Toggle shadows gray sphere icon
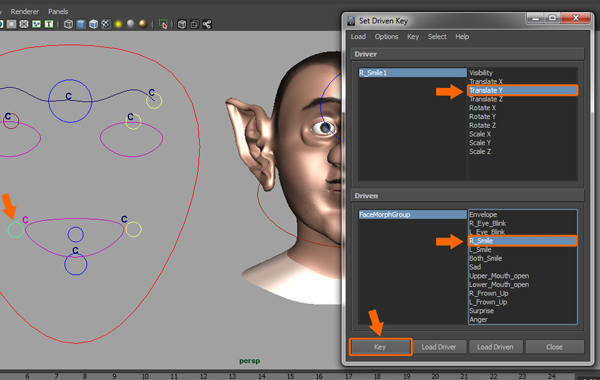Screen dimensions: 600x380 (x=131, y=24)
